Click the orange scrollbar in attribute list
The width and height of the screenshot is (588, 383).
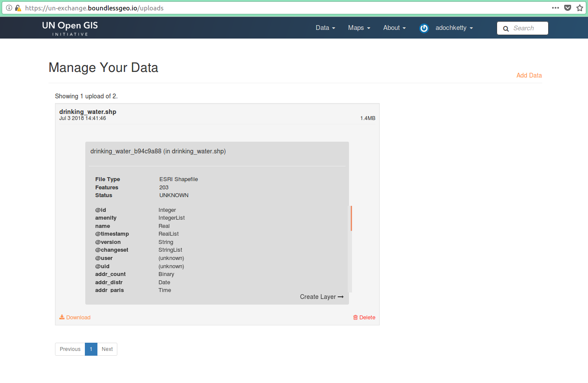[x=351, y=218]
